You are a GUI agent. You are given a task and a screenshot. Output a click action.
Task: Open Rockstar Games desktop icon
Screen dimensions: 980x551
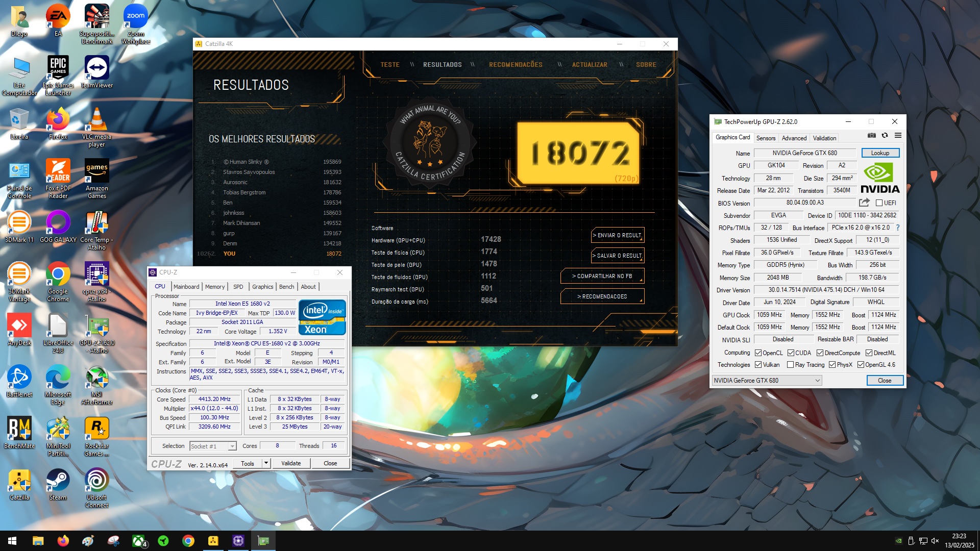[97, 436]
